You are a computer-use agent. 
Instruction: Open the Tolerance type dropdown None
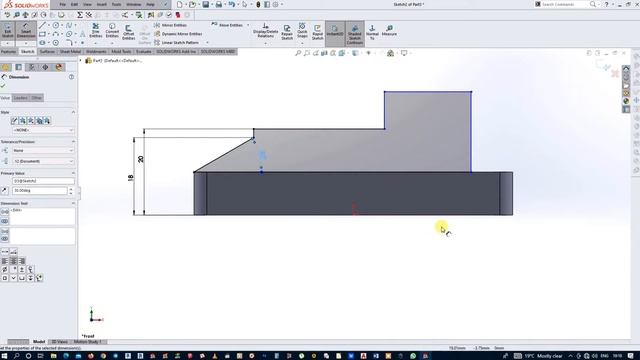tap(43, 151)
